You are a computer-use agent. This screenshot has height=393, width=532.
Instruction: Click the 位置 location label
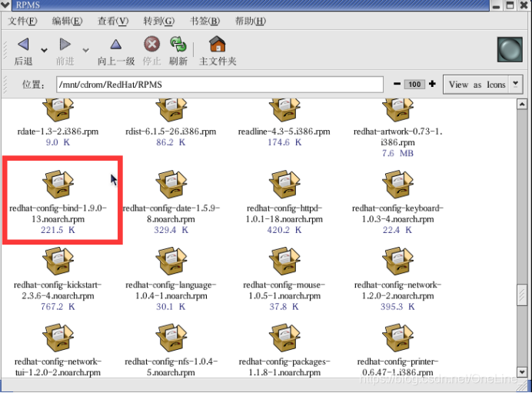33,85
